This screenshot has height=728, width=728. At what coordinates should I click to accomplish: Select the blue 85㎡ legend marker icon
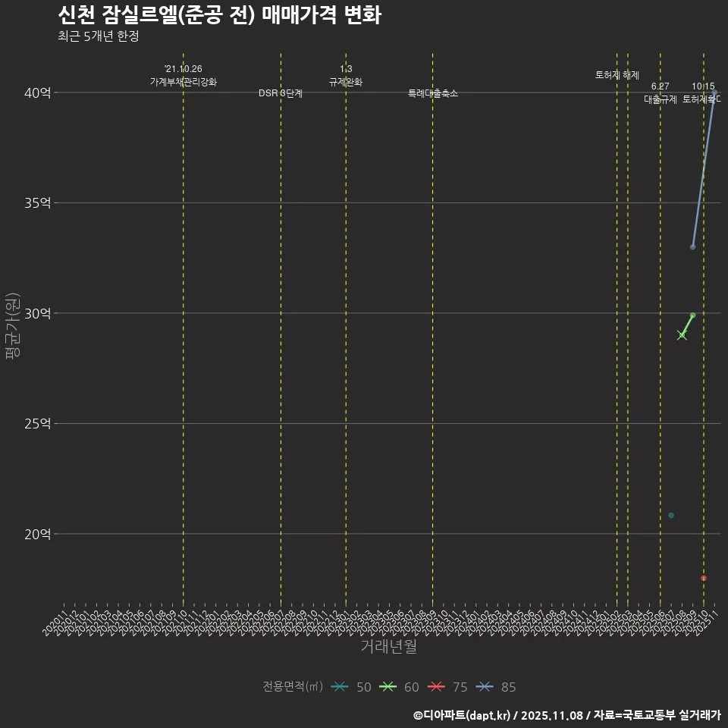(486, 687)
